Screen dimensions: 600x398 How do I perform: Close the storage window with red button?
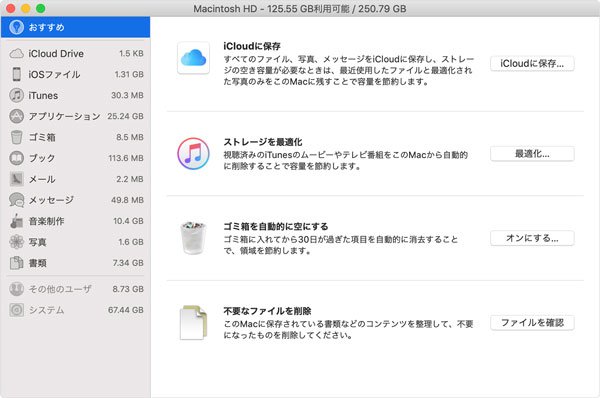10,8
